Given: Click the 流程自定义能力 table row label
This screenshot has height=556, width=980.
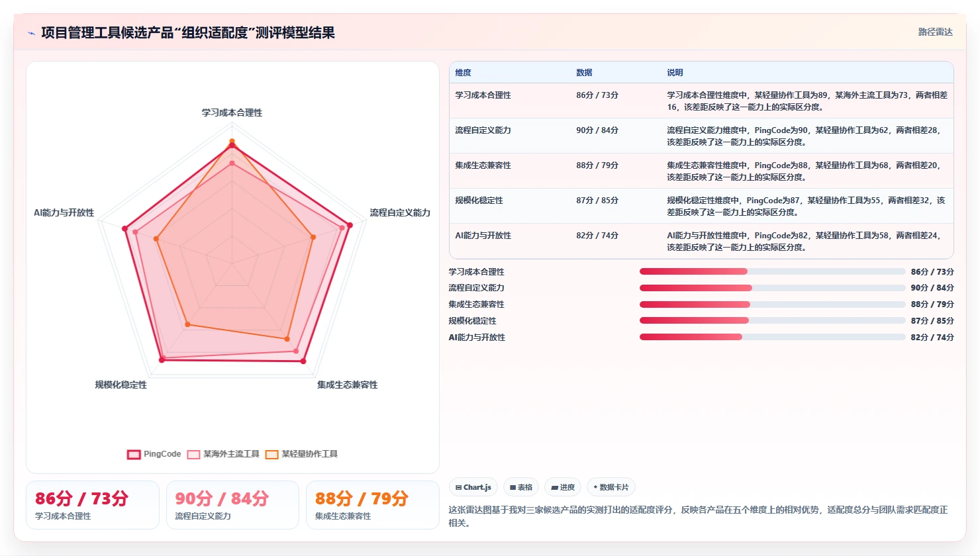Looking at the screenshot, I should coord(483,130).
